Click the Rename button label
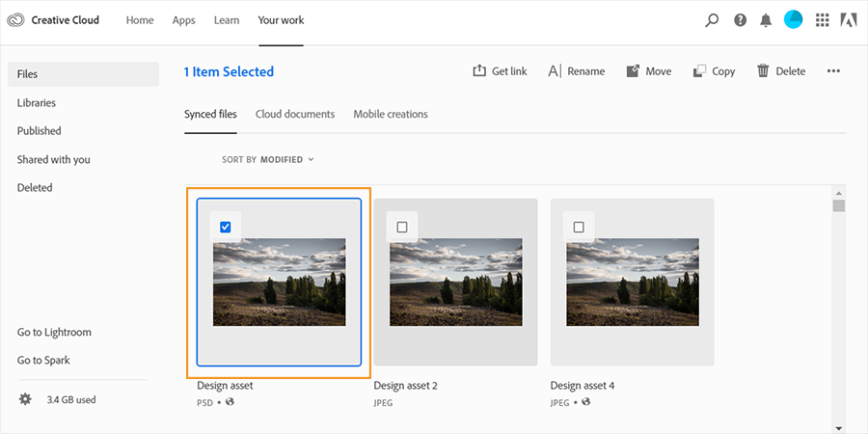 [586, 71]
